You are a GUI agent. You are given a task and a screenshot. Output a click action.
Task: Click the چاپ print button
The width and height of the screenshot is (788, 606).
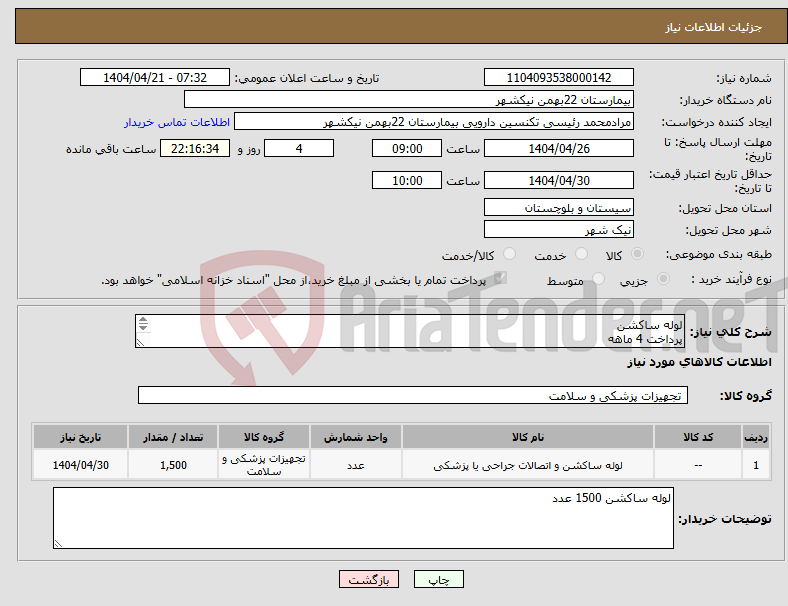[x=438, y=579]
